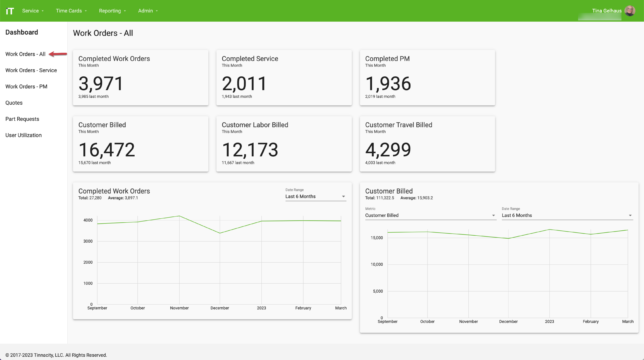This screenshot has height=360, width=644.
Task: Go to Work Orders - Service
Action: (x=31, y=70)
